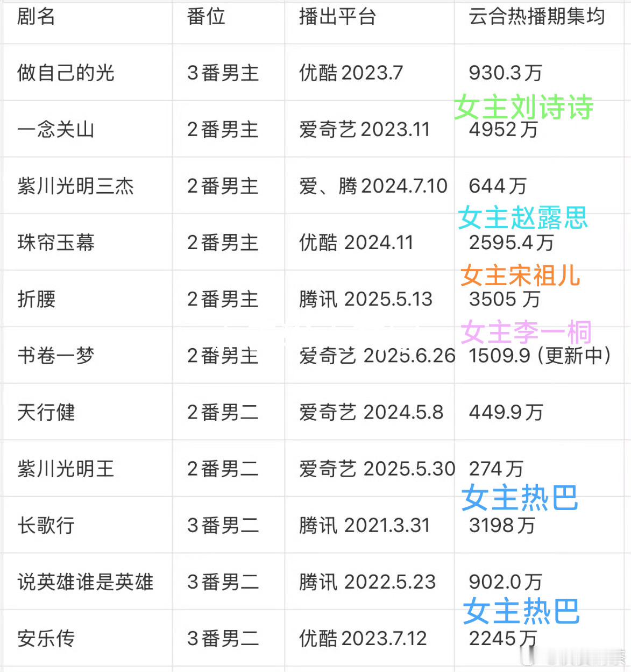Click the 4952万 value

(x=504, y=130)
